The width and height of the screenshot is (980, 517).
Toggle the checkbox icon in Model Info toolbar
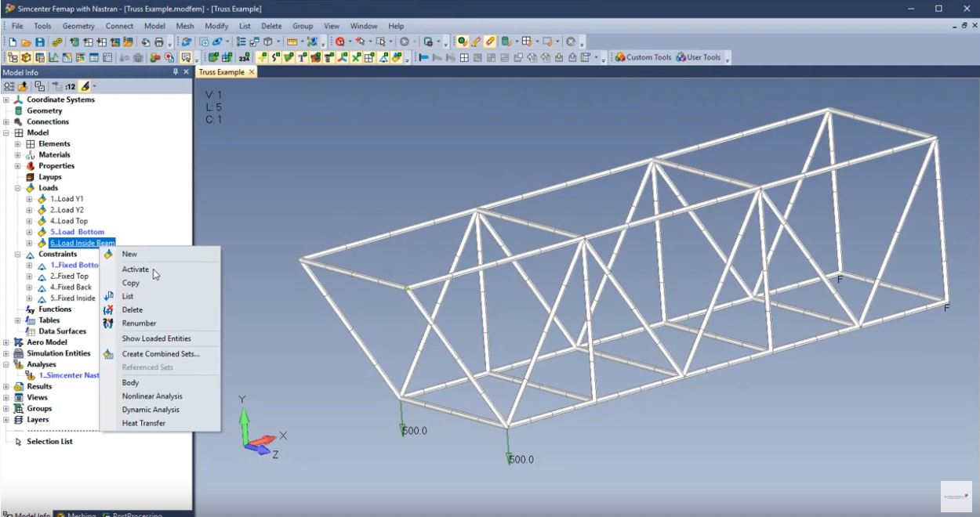pos(40,87)
